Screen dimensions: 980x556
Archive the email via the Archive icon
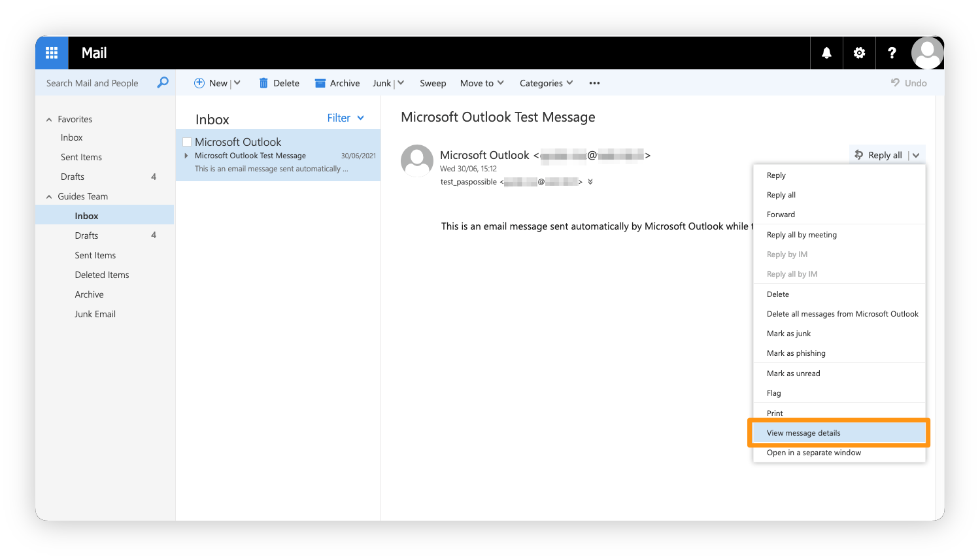pyautogui.click(x=320, y=82)
